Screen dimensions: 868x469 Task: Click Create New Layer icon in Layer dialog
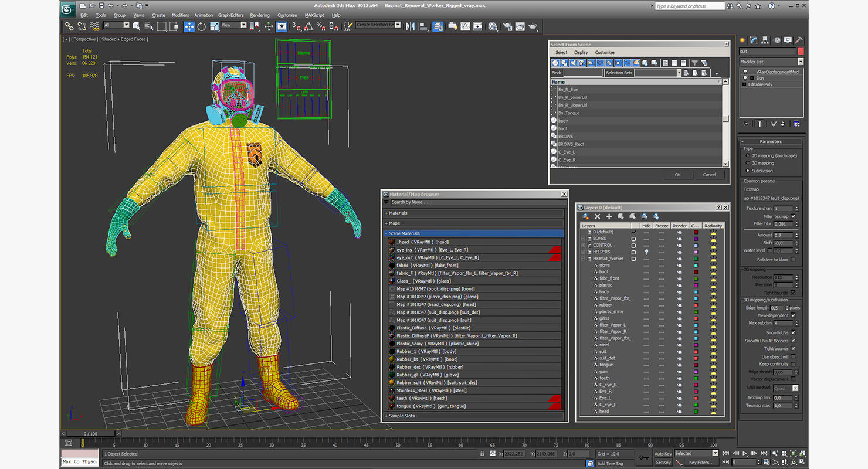pos(586,216)
